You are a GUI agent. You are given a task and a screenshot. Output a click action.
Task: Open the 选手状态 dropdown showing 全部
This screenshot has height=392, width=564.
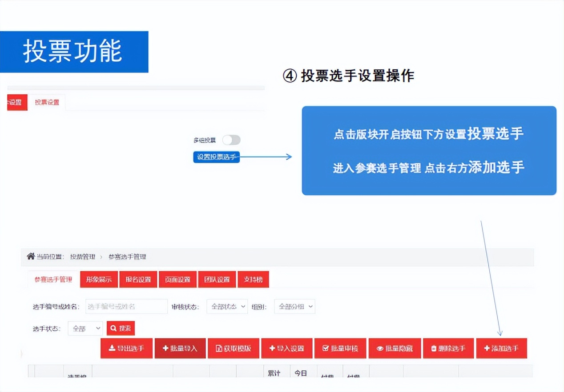pos(85,328)
